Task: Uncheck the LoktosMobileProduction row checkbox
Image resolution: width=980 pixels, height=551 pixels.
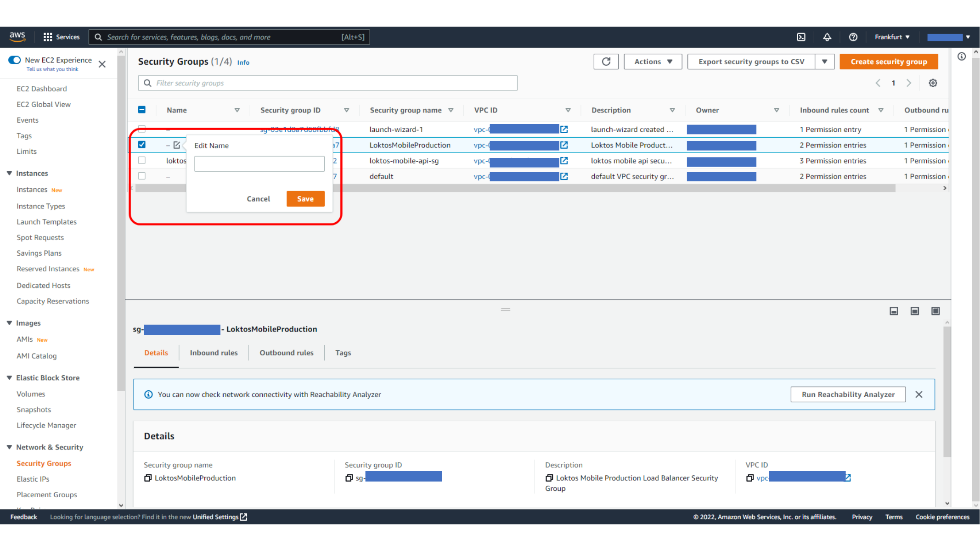Action: coord(142,145)
